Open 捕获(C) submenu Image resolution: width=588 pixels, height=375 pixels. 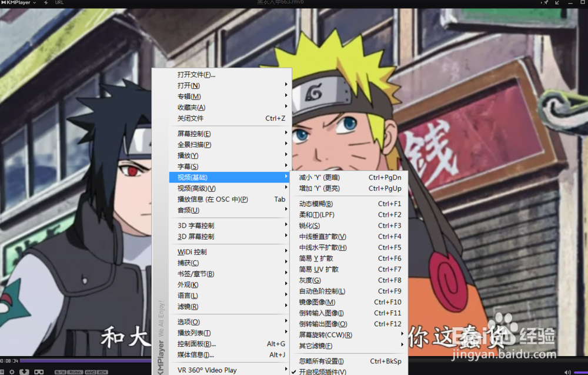tap(230, 263)
